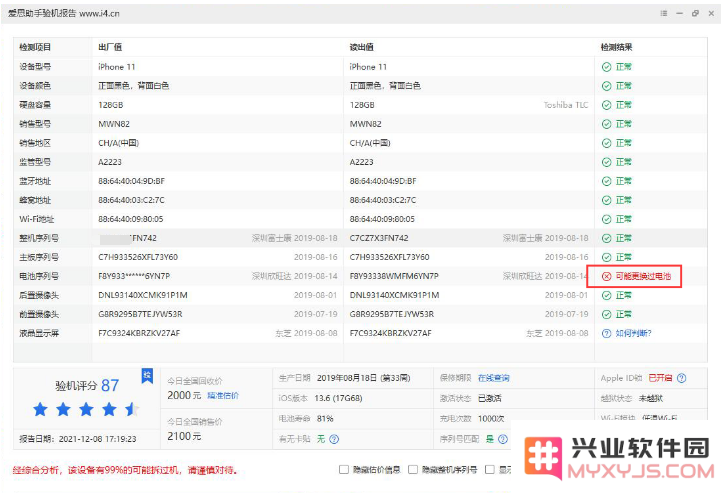
Task: Click the 检测项目 column header
Action: tap(35, 47)
